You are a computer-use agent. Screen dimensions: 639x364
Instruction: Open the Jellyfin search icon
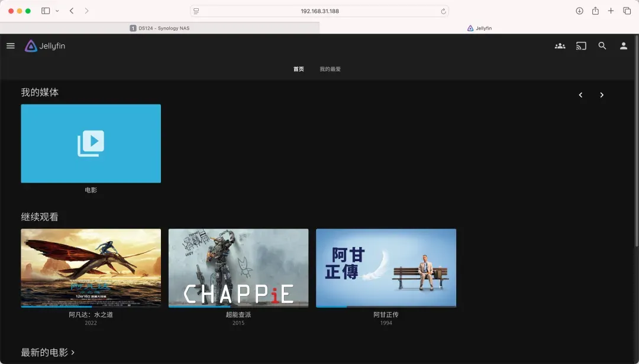(602, 46)
